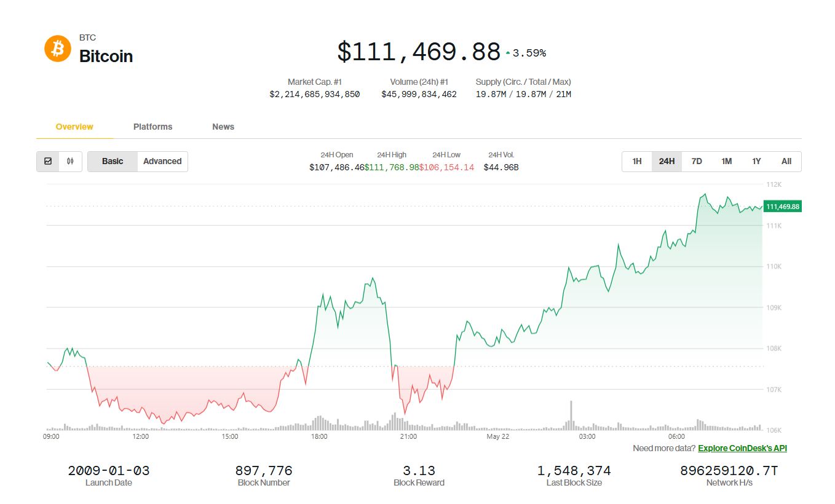Click the green 111,469.88 price tag on the chart axis
The height and width of the screenshot is (504, 835).
pyautogui.click(x=782, y=207)
